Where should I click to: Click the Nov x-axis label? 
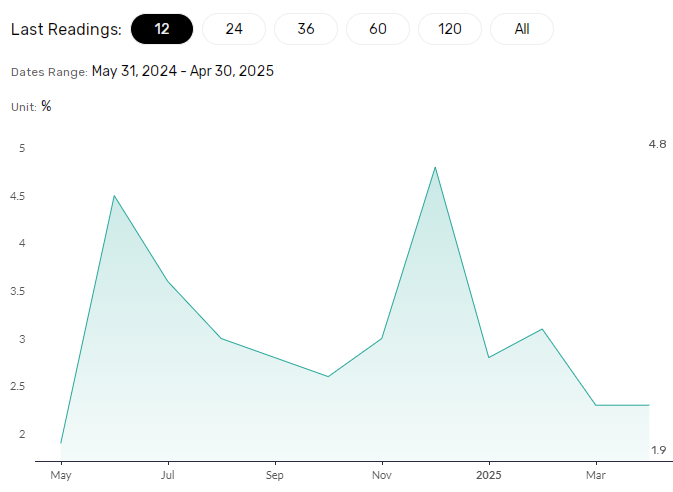click(382, 475)
